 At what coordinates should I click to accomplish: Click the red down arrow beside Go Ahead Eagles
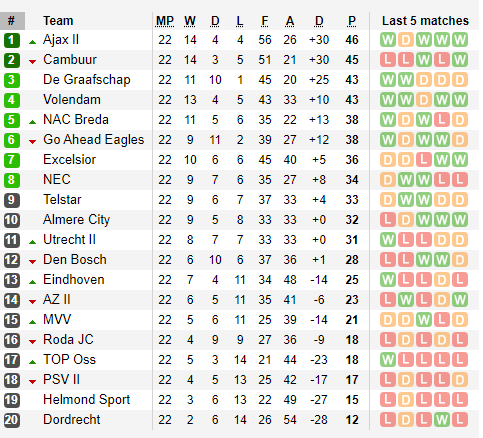pyautogui.click(x=32, y=142)
